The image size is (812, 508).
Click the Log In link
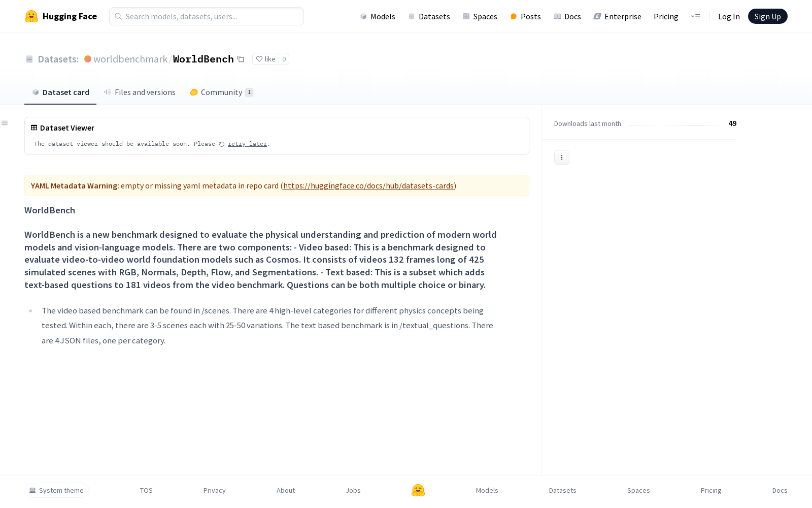click(729, 17)
